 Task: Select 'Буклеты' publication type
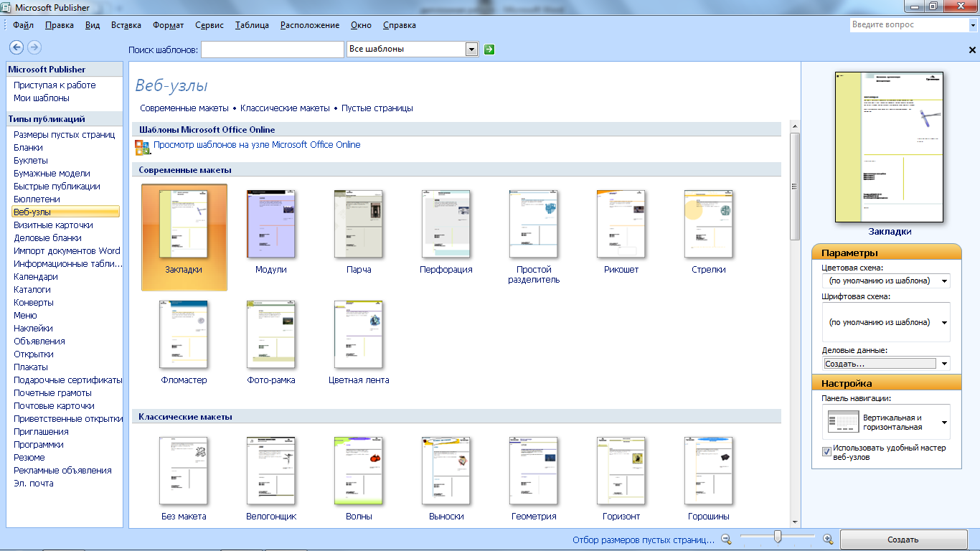(x=31, y=161)
